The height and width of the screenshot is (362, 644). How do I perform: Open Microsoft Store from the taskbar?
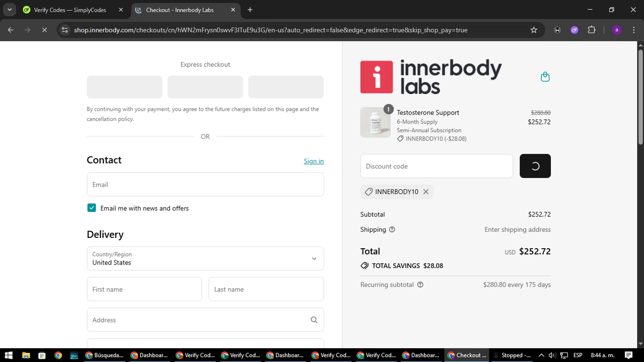pyautogui.click(x=42, y=355)
